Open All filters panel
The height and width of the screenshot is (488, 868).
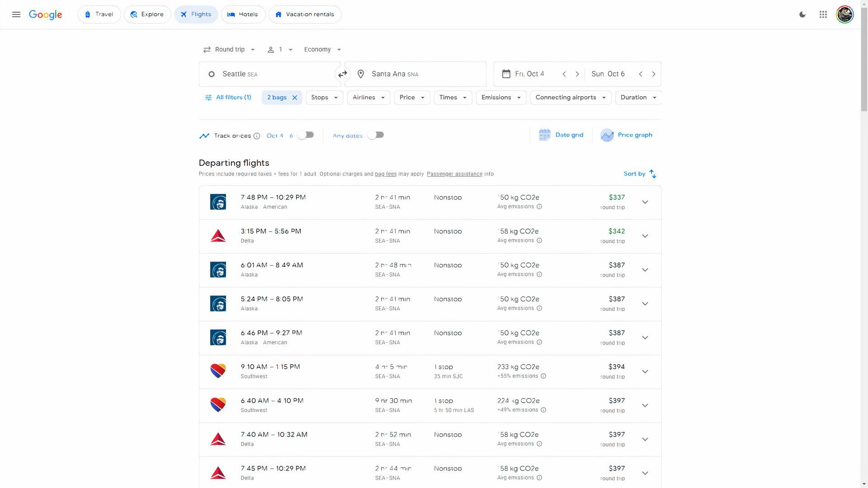[x=228, y=98]
